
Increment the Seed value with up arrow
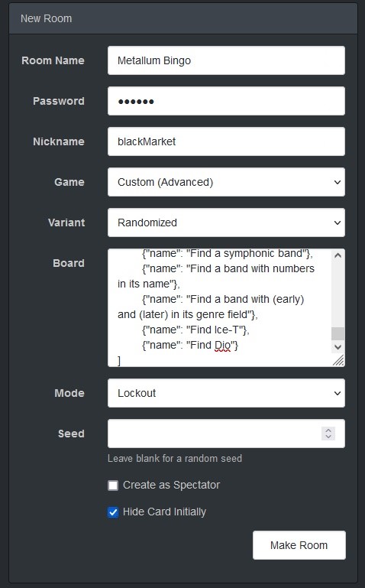tap(328, 430)
